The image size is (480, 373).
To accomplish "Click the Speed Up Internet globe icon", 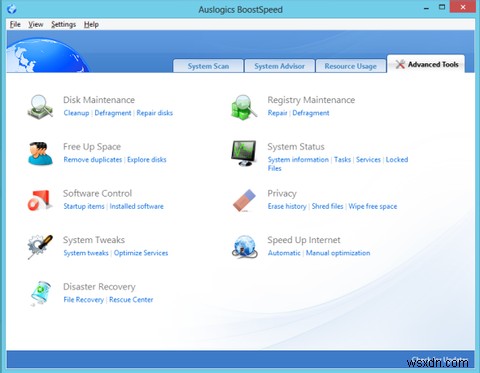I will [244, 247].
